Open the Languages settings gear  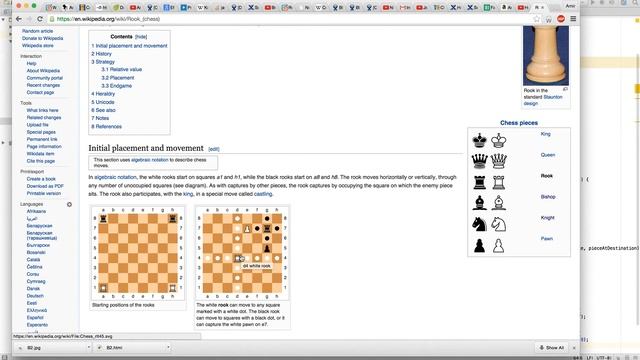click(69, 204)
